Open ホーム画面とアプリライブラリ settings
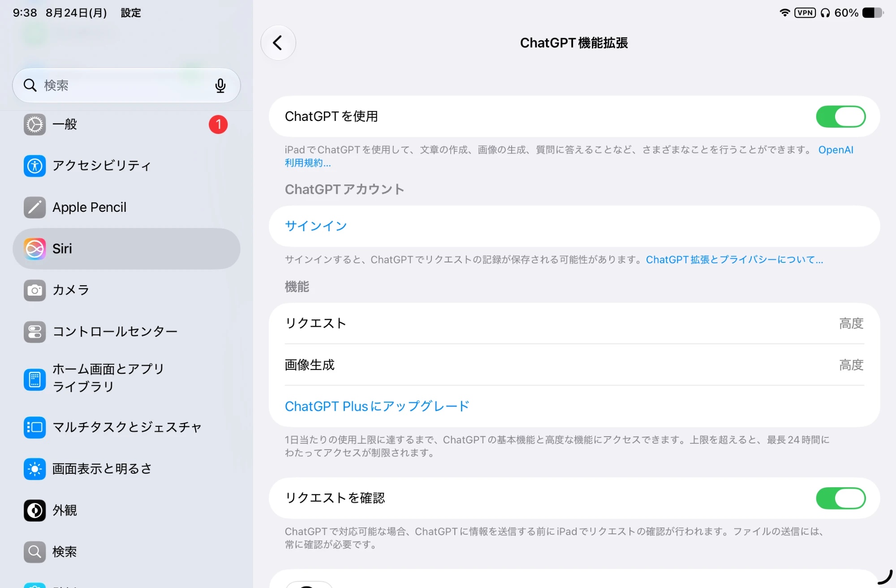896x588 pixels. 126,379
